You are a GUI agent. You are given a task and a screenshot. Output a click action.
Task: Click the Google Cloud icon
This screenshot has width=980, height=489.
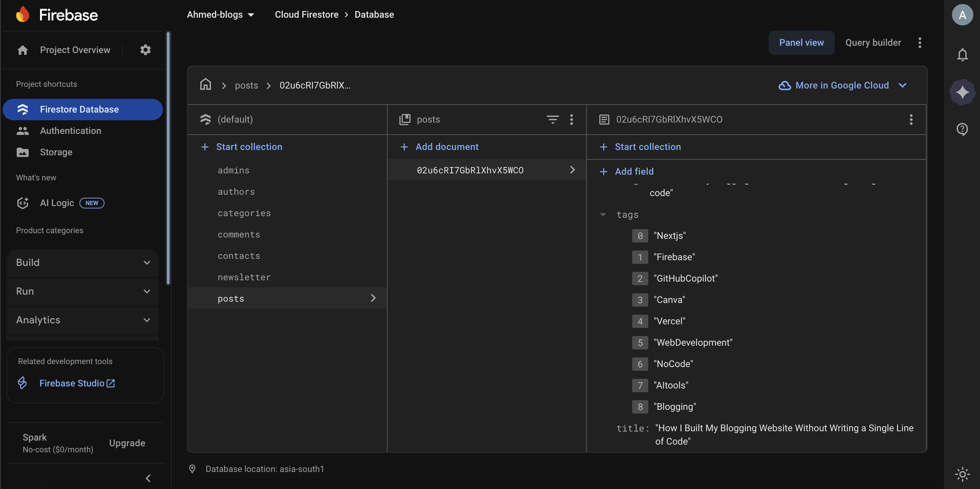pos(784,85)
